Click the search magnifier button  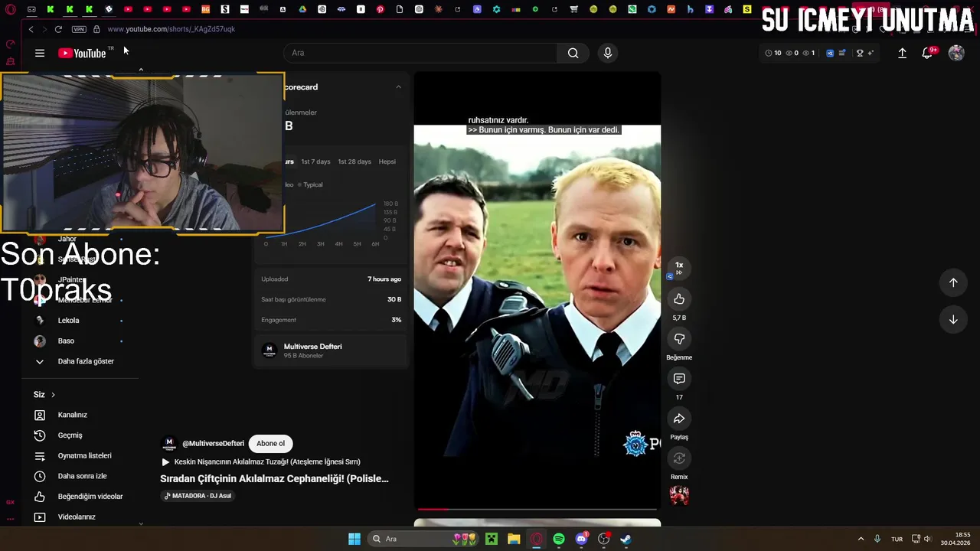click(x=573, y=53)
